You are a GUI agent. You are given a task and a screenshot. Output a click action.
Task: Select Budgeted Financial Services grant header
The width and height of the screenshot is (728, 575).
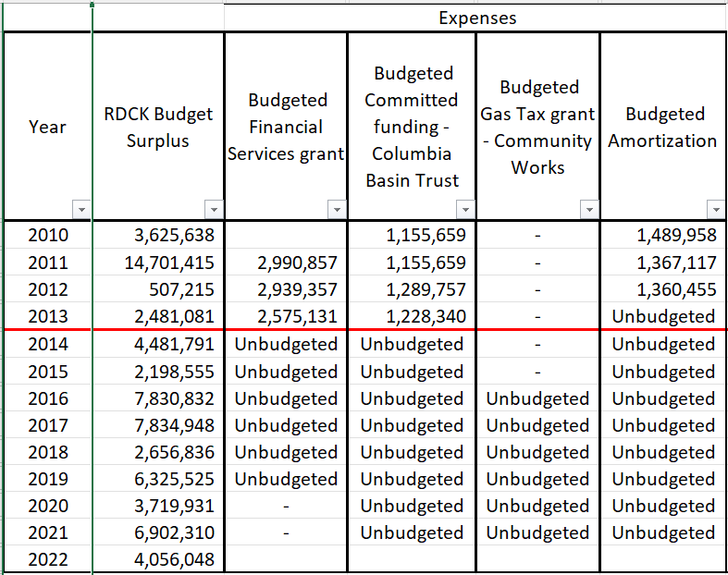(286, 127)
